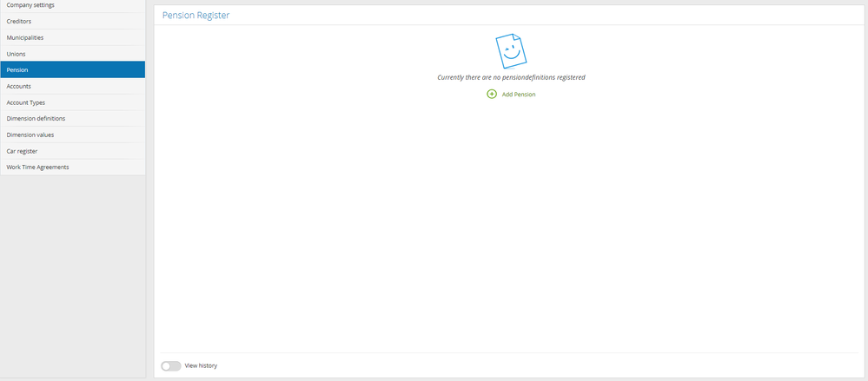This screenshot has height=381, width=868.
Task: Select Municipalities in the sidebar
Action: click(72, 37)
